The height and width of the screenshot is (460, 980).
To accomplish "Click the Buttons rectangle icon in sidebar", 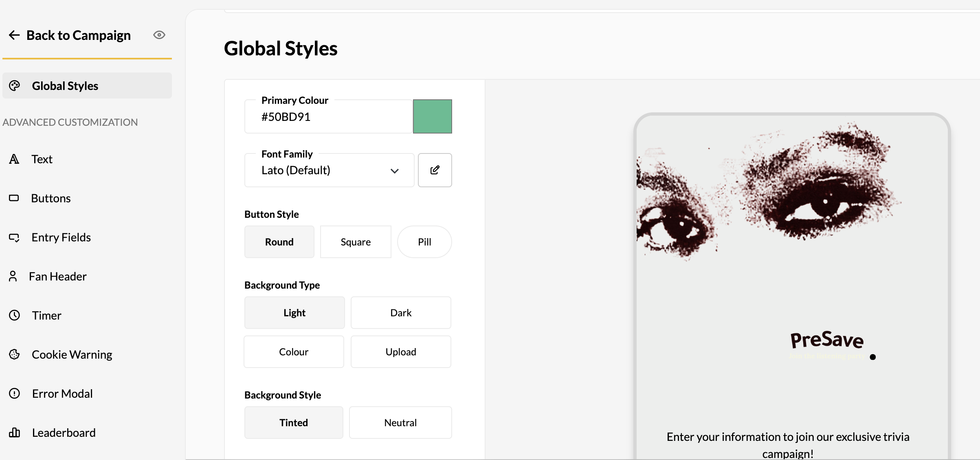I will (x=14, y=198).
